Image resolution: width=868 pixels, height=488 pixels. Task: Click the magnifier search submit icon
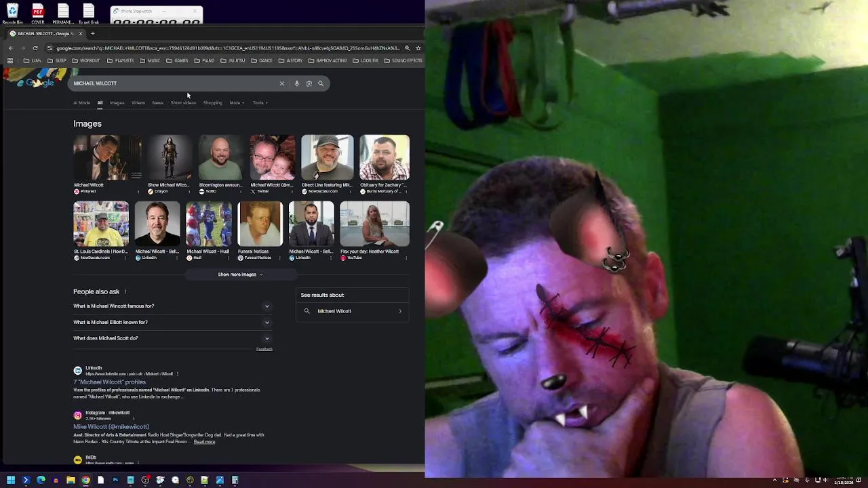pyautogui.click(x=321, y=83)
